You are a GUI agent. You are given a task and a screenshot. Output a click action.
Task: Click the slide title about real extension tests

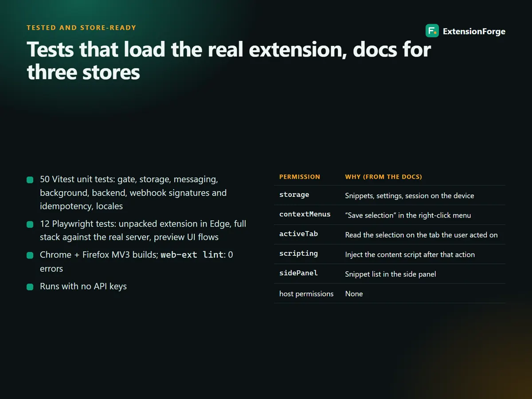point(229,61)
